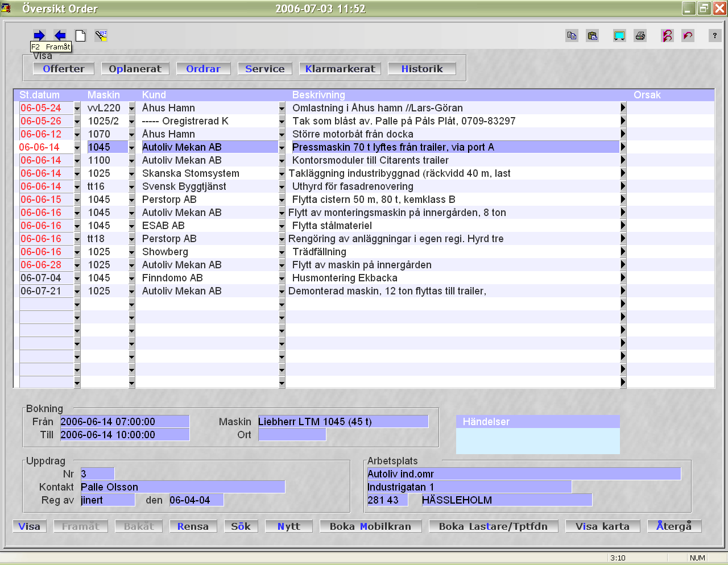The image size is (728, 565).
Task: Click right arrow beside Större motorbåt från docka
Action: point(623,134)
